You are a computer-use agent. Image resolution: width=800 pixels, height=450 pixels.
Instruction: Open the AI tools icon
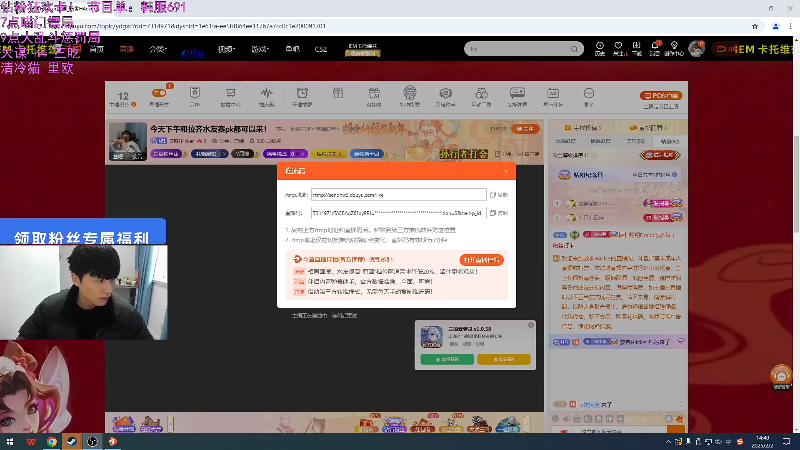(374, 93)
